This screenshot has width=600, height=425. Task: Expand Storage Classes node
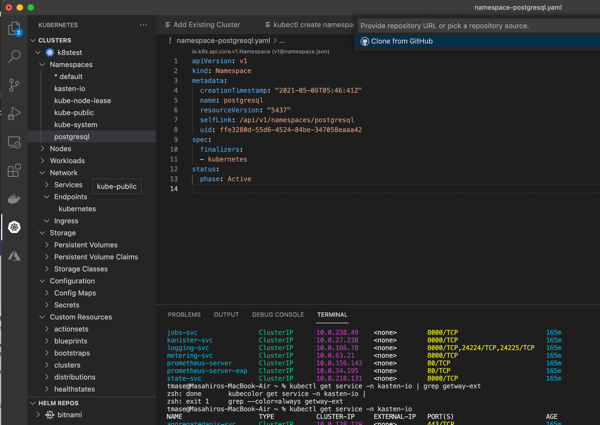click(47, 269)
